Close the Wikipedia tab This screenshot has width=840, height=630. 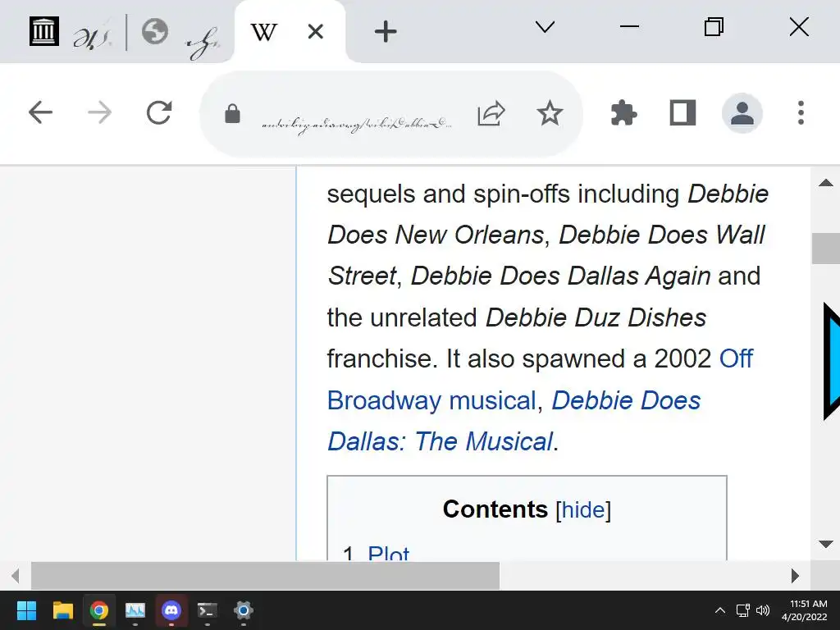pos(315,32)
